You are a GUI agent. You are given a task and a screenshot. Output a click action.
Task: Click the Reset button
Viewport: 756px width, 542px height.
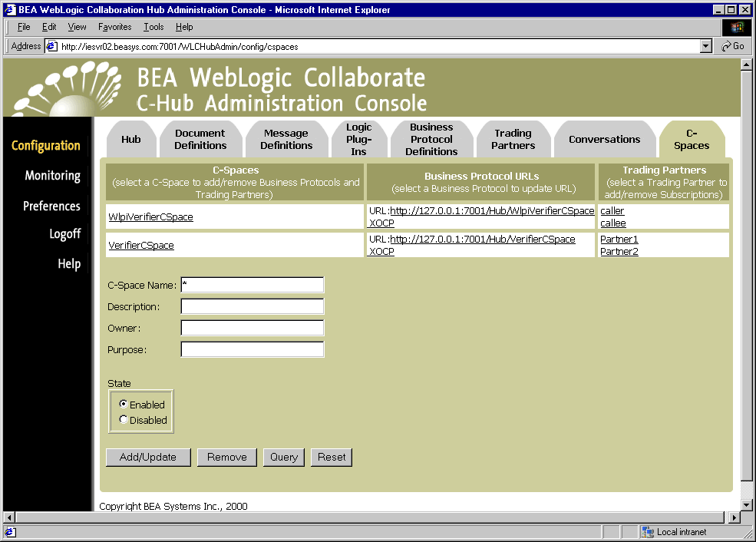click(x=332, y=457)
